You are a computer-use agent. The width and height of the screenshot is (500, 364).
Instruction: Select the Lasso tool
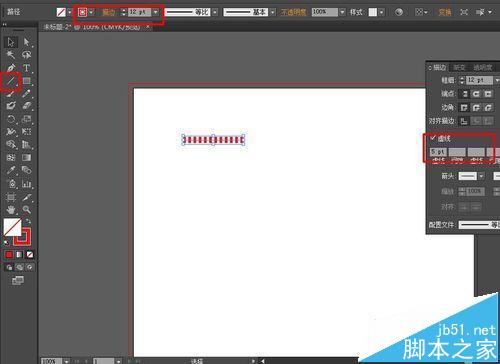coord(26,55)
